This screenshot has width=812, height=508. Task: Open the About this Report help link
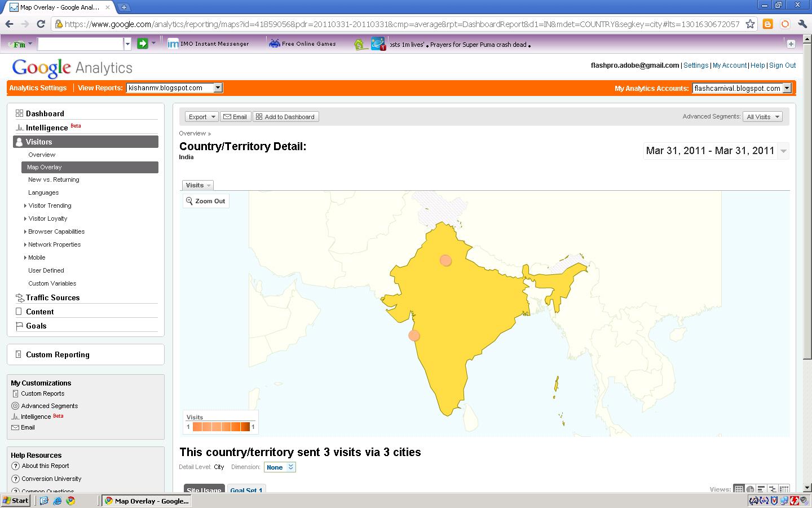click(45, 466)
